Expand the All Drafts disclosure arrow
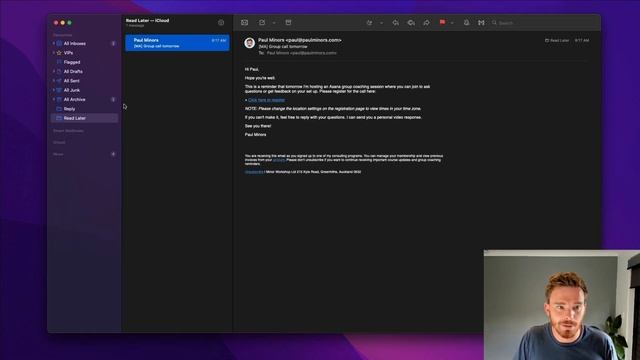Viewport: 640px width, 360px height. click(53, 71)
